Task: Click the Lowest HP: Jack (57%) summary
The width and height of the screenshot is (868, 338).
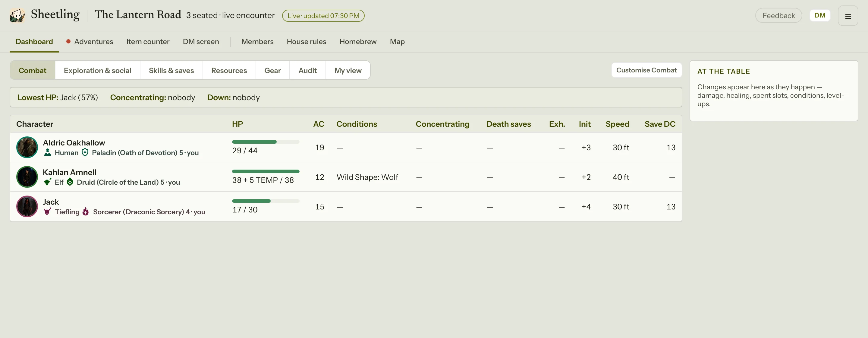Action: 58,97
